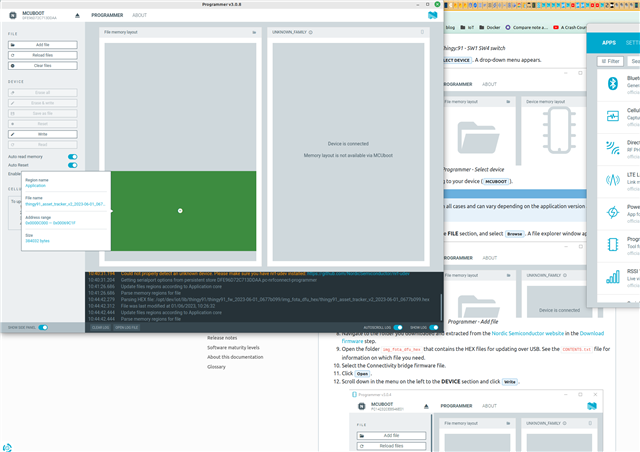Click the Reload files button
Screen dimensions: 640x452
[x=42, y=55]
